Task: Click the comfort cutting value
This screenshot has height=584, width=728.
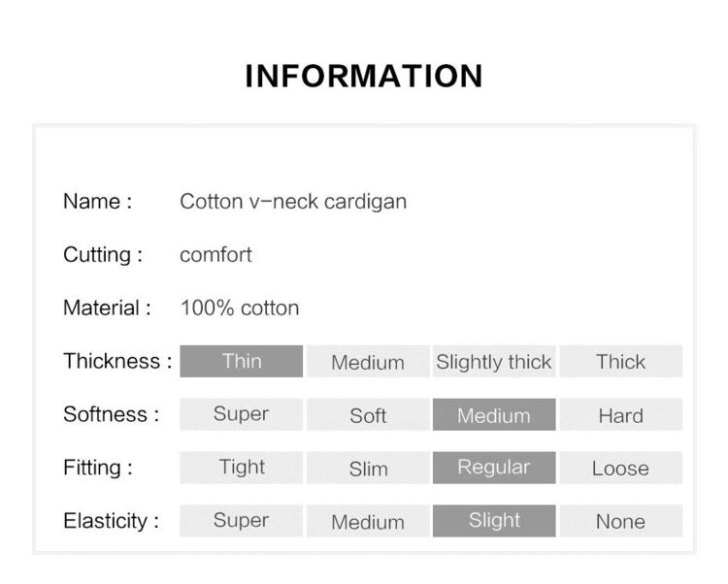Action: pos(215,255)
